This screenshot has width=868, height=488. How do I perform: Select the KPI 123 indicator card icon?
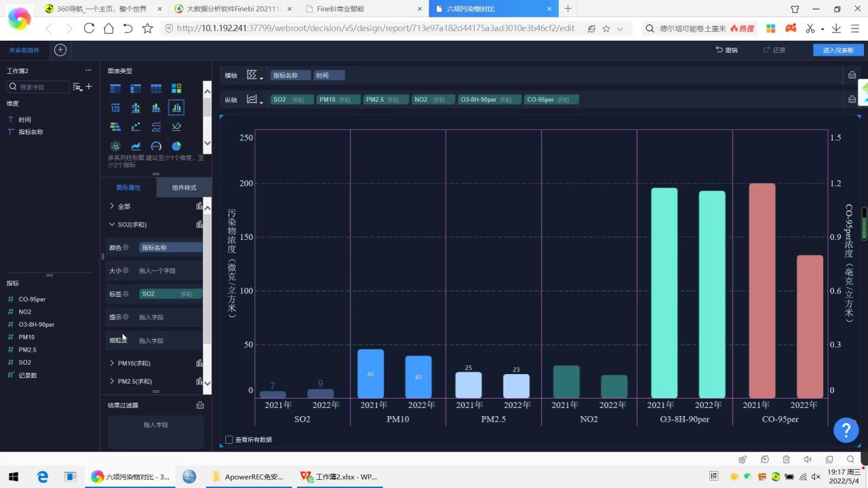(115, 108)
